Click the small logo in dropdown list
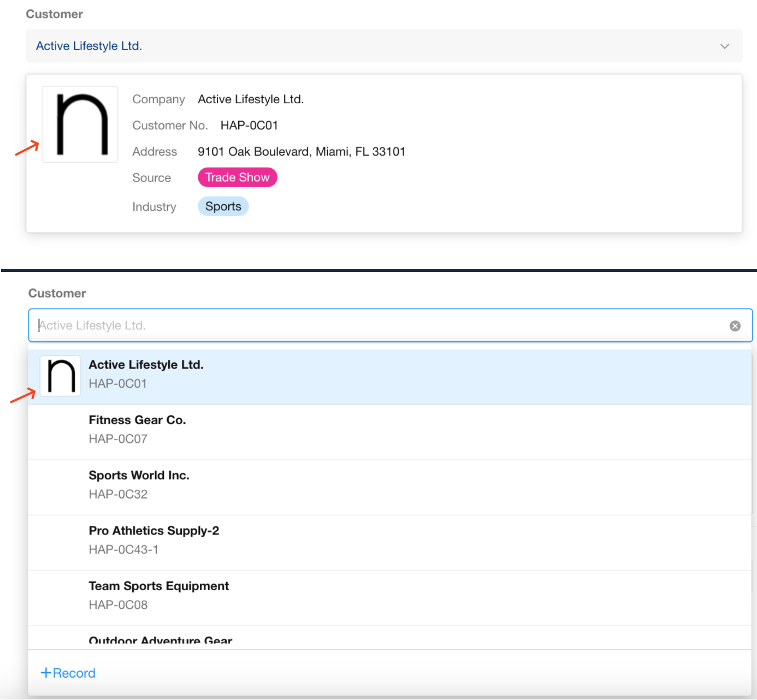Screen dimensions: 757x700 tap(61, 376)
